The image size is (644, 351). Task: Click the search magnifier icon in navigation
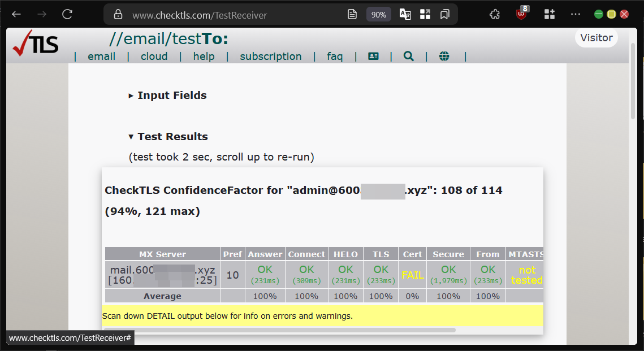click(x=408, y=56)
